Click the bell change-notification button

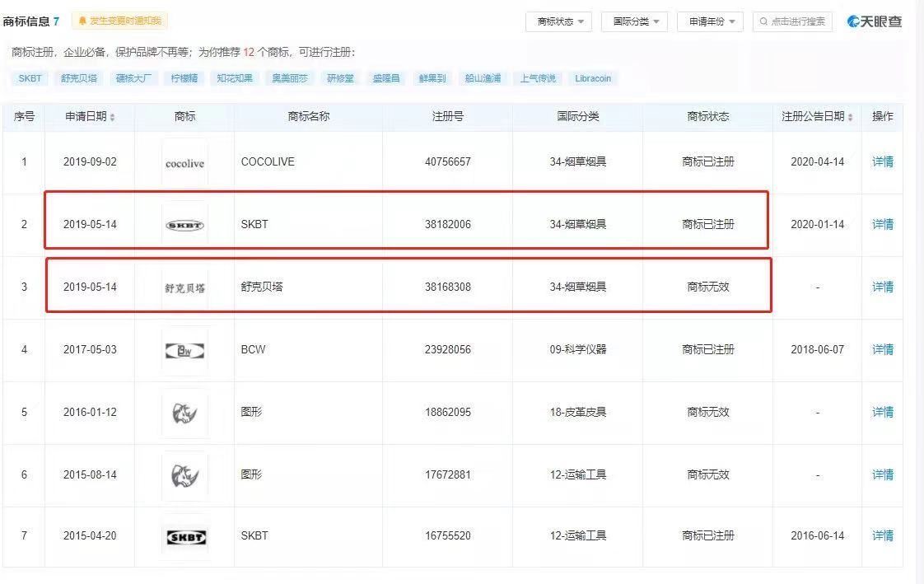119,21
